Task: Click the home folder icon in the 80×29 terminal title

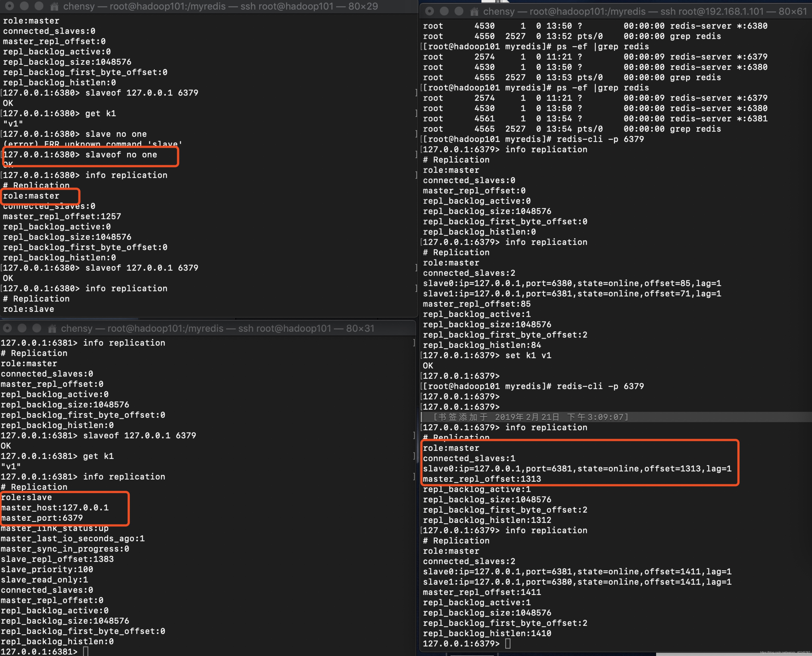Action: pyautogui.click(x=54, y=6)
